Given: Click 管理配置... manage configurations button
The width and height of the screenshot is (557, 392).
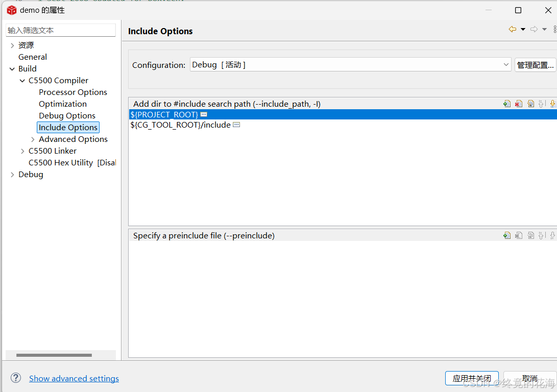Looking at the screenshot, I should tap(536, 65).
